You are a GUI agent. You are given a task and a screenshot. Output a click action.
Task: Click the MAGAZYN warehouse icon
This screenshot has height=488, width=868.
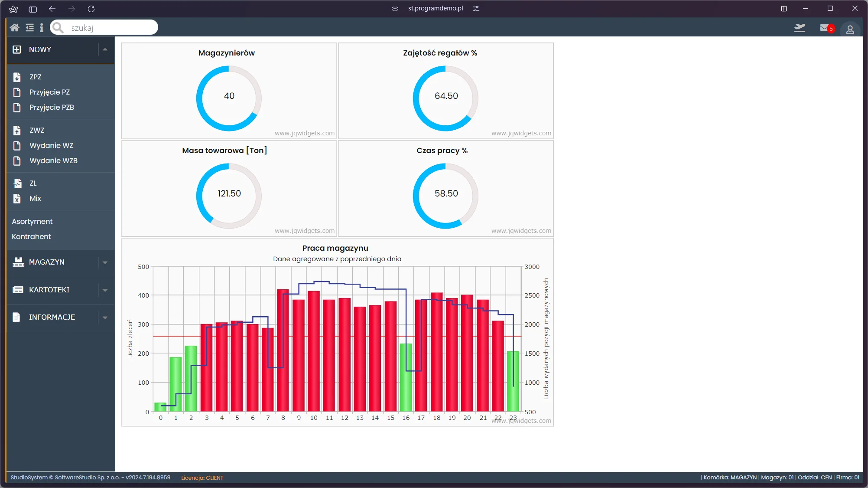tap(18, 262)
